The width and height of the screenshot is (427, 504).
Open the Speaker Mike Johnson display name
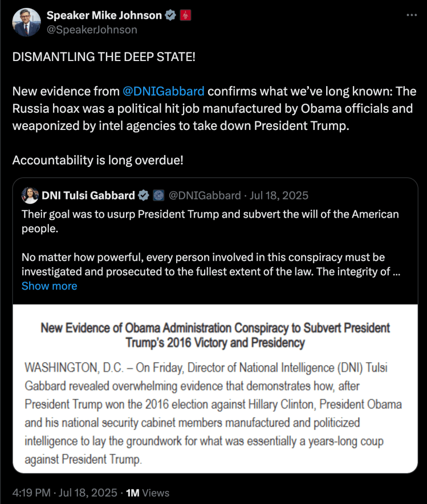104,16
